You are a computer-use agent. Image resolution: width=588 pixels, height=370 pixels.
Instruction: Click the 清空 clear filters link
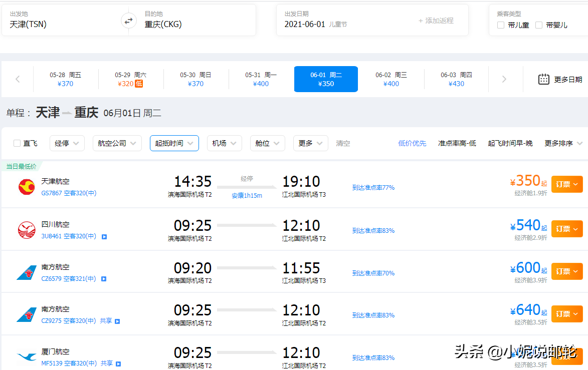pos(343,143)
